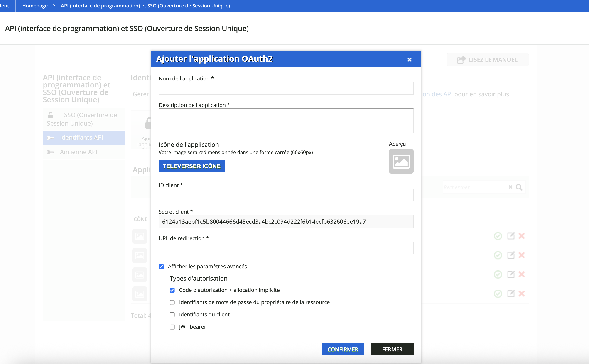Close the OAuth2 dialog with X icon
Screen dimensions: 589x364
pyautogui.click(x=409, y=59)
